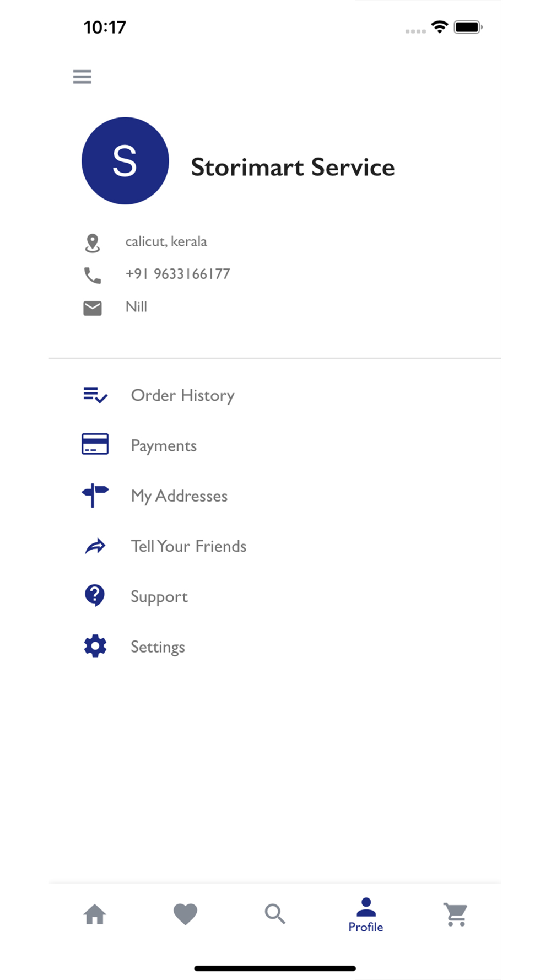This screenshot has width=551, height=980.
Task: Go to the Home tab
Action: (95, 914)
